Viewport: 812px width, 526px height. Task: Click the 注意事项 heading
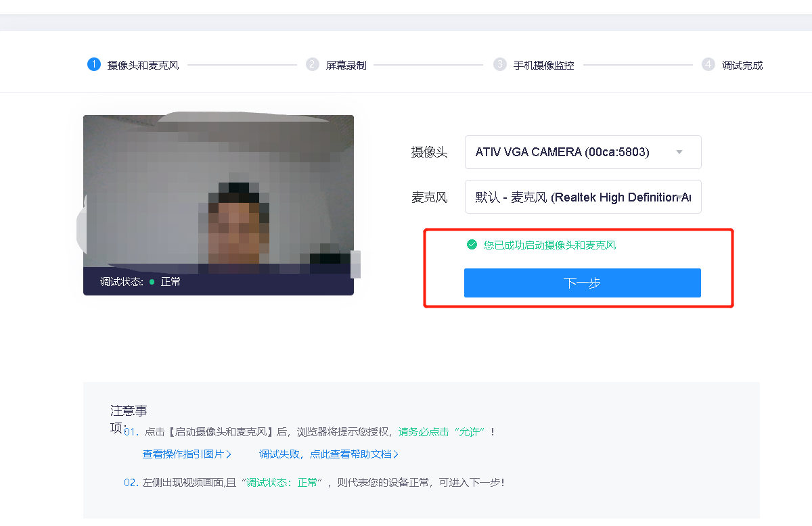tap(129, 419)
